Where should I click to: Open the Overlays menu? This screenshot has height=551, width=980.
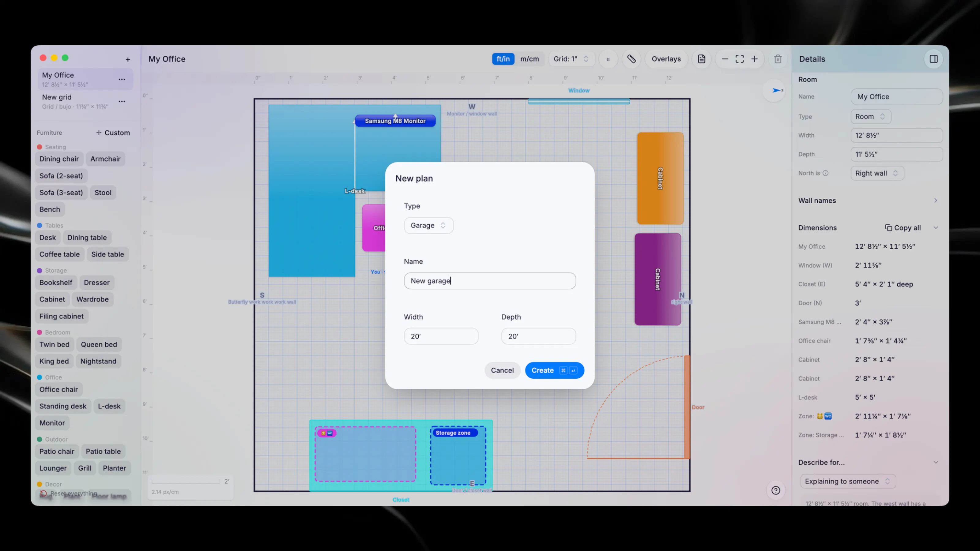coord(666,59)
